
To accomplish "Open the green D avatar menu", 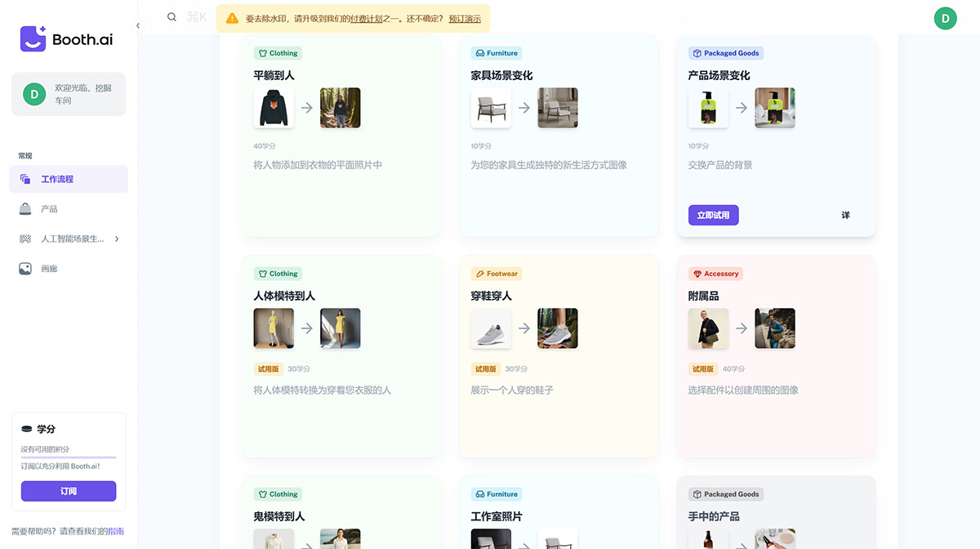I will click(945, 16).
